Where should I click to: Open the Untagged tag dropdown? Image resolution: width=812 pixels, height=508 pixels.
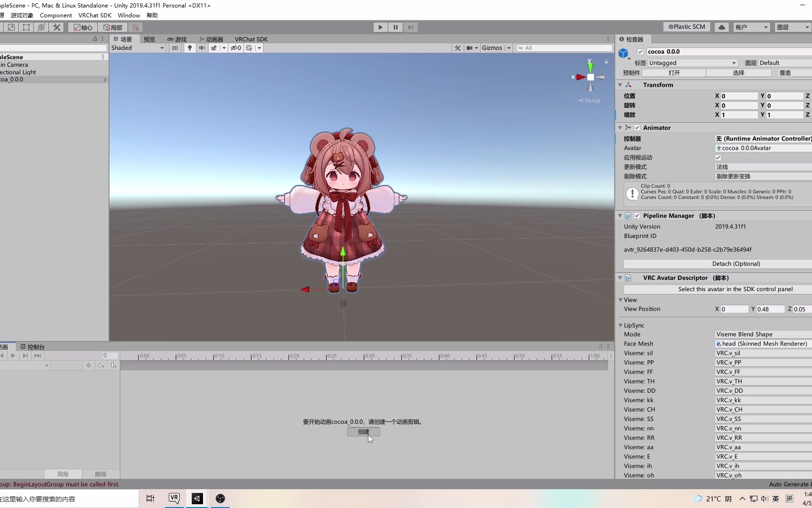coord(693,63)
